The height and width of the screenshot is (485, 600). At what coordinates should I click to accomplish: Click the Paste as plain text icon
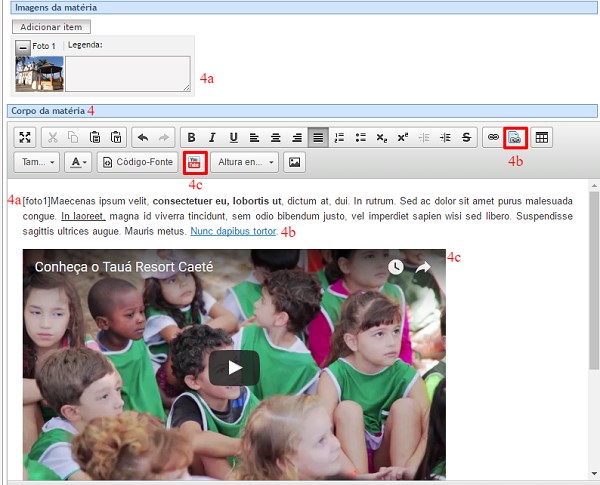(116, 137)
